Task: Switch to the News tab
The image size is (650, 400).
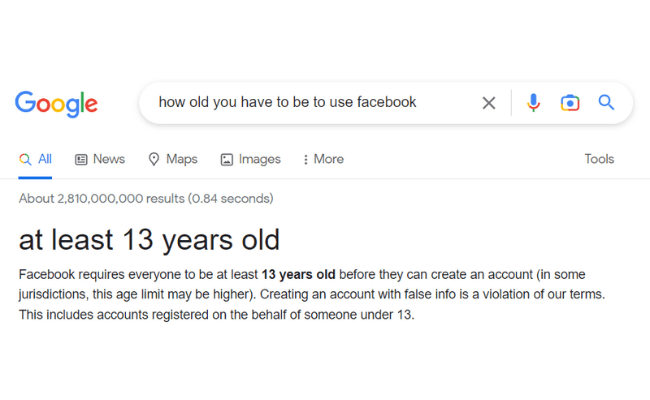Action: pyautogui.click(x=99, y=159)
